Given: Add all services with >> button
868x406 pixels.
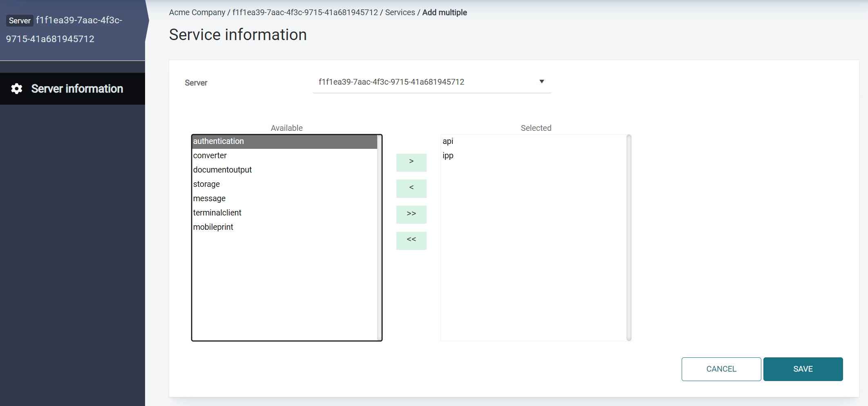Looking at the screenshot, I should [411, 214].
